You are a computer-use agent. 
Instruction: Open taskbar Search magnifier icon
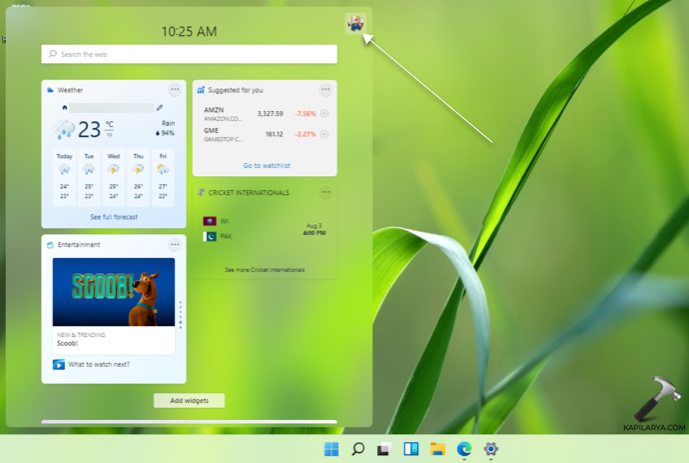point(357,449)
